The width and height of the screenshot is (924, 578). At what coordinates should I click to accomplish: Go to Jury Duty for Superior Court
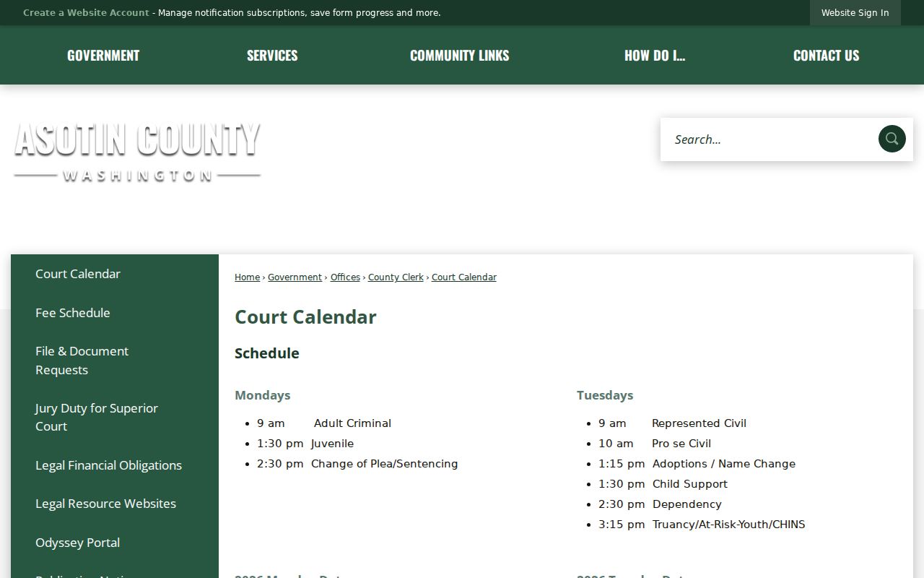tap(97, 417)
